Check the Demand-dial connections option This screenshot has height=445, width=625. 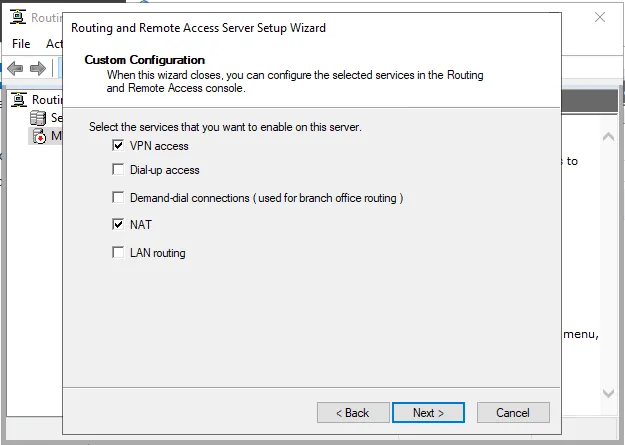[119, 198]
